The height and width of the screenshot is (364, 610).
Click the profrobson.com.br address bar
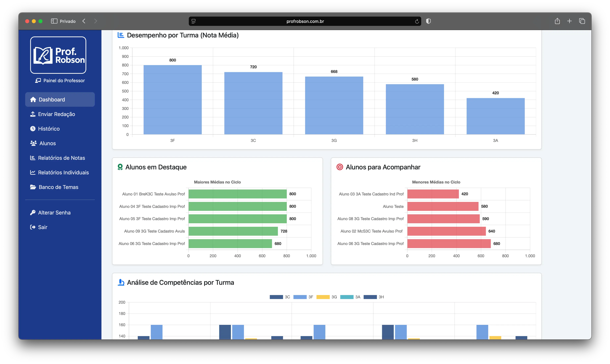(x=305, y=21)
